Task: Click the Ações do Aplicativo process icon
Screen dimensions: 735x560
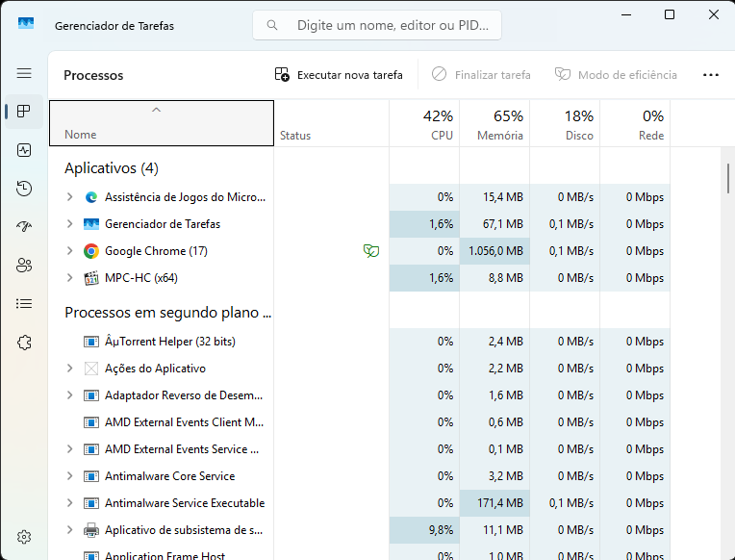Action: tap(91, 369)
